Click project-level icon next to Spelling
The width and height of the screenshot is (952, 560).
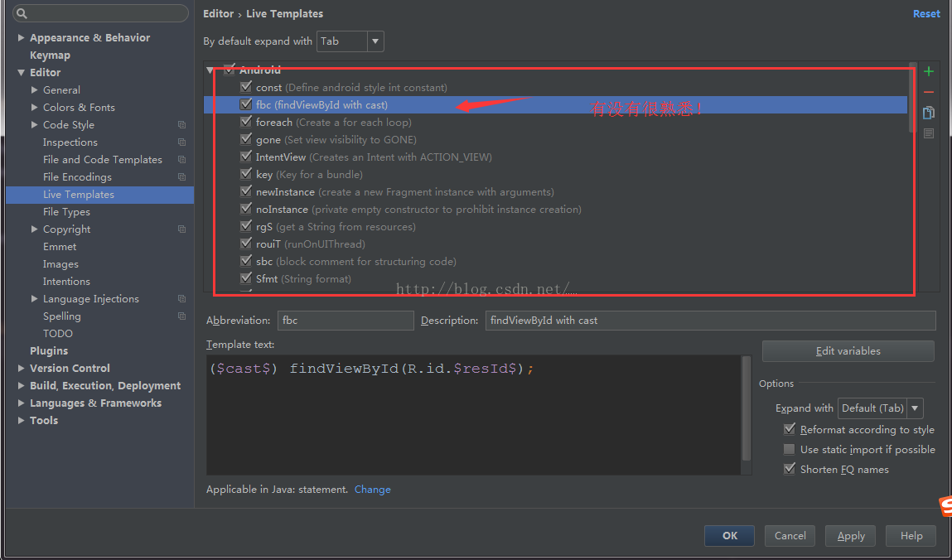pos(181,316)
